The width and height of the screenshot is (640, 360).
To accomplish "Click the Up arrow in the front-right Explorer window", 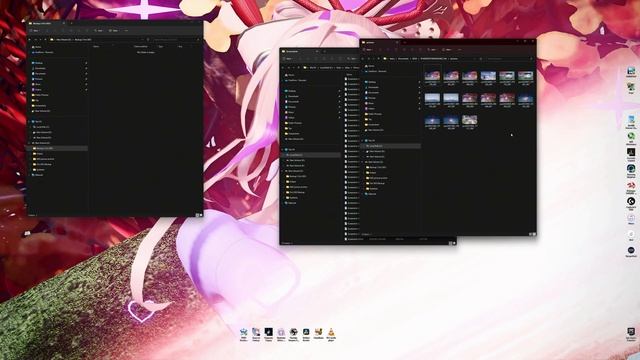I will tap(378, 59).
